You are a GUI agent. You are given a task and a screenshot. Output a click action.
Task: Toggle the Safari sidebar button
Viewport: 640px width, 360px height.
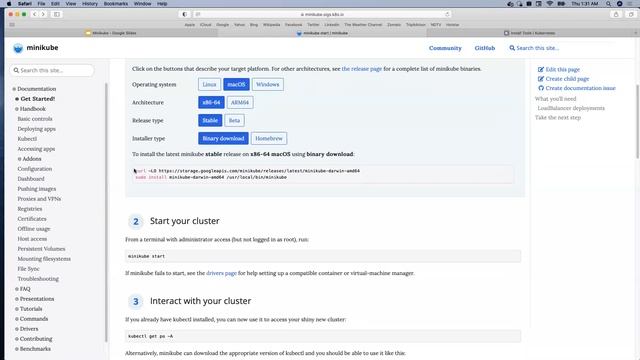click(x=57, y=14)
